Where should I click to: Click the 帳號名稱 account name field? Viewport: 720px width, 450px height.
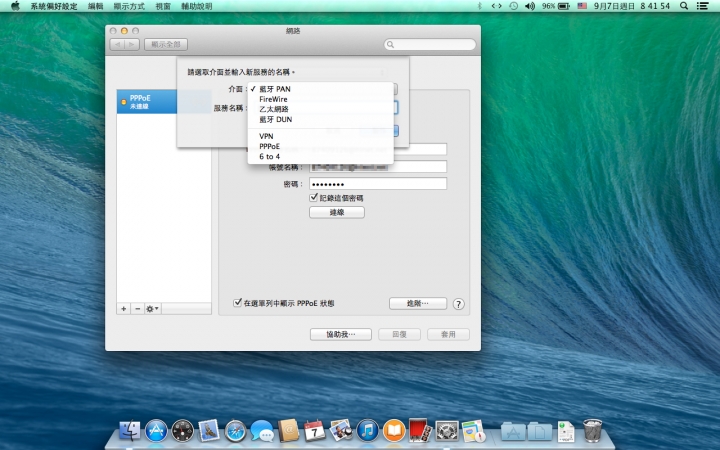tap(378, 167)
